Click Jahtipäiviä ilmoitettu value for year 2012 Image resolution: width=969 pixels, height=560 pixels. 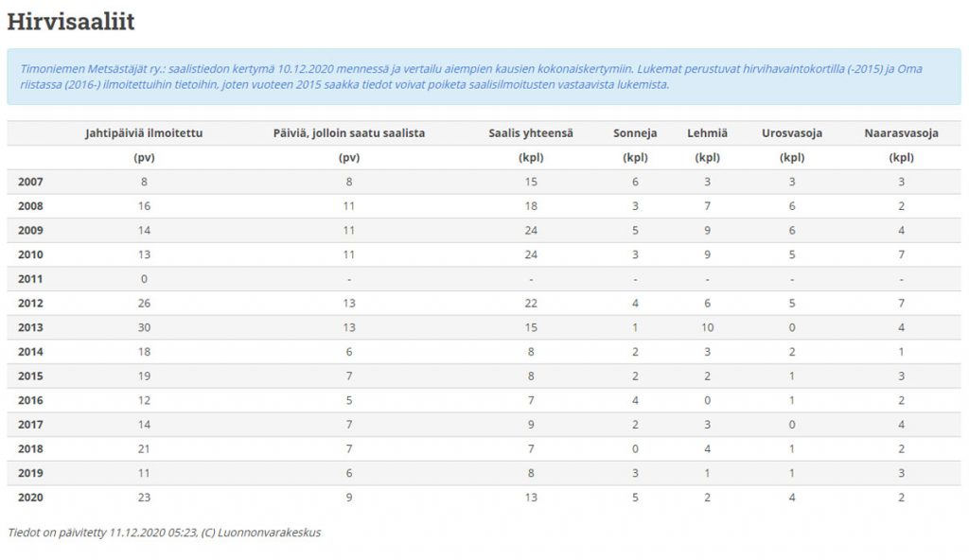[x=144, y=304]
